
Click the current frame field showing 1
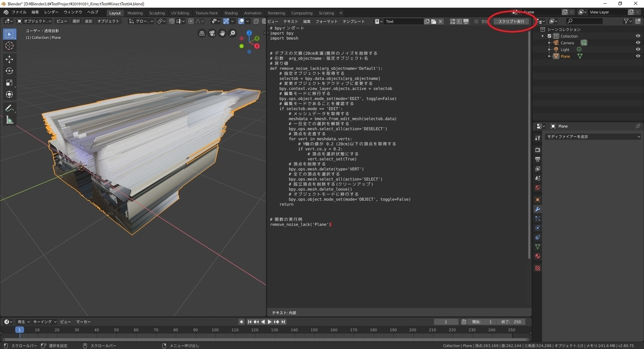point(447,322)
